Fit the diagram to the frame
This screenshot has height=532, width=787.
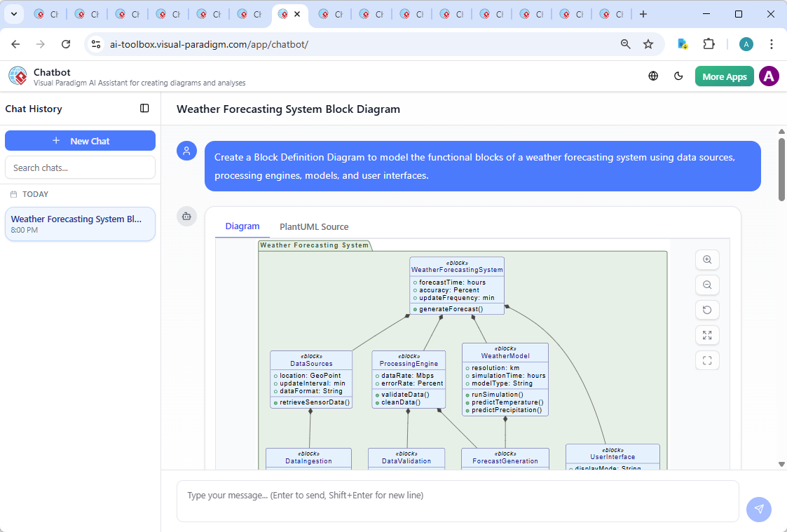[707, 360]
